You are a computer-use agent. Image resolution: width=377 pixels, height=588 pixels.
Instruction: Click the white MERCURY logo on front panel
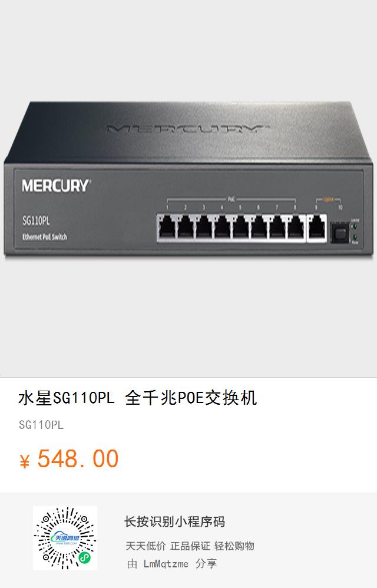click(x=56, y=186)
